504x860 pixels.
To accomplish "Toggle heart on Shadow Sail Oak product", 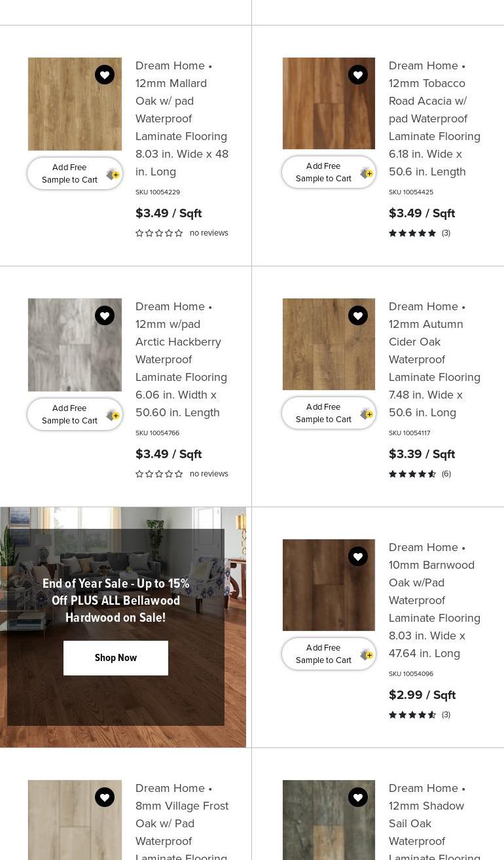I will click(358, 797).
